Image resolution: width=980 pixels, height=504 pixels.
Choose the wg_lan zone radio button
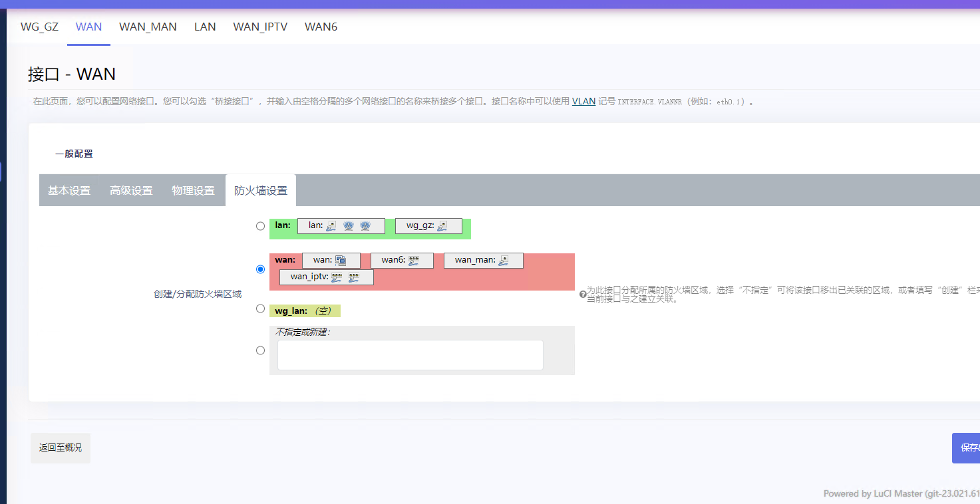coord(260,309)
